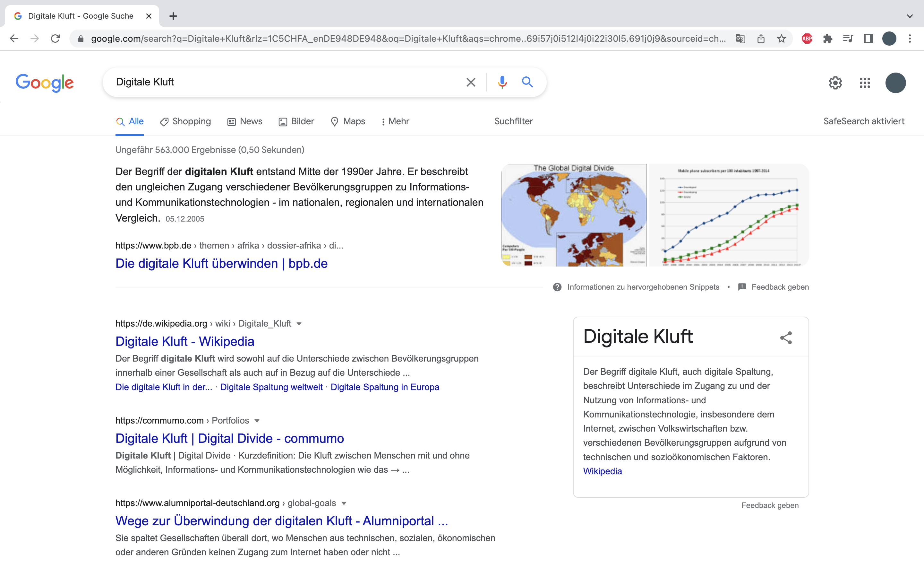
Task: Expand the Mehr menu
Action: [395, 122]
